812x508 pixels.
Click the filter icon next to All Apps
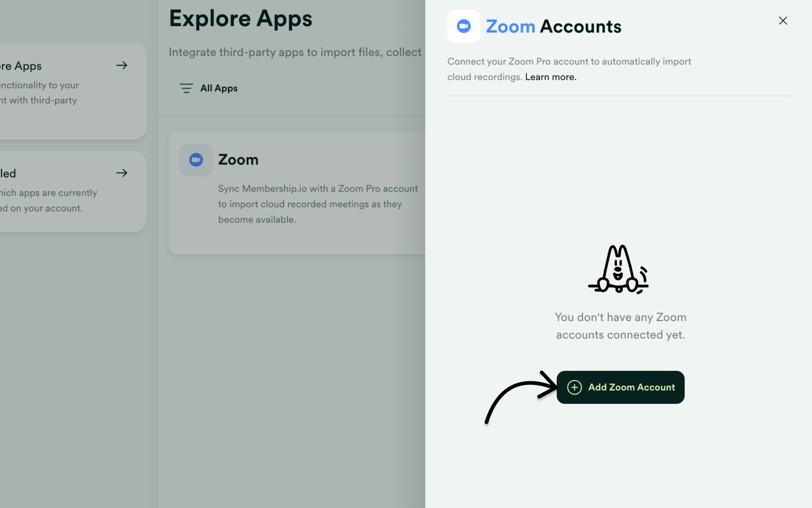[x=187, y=88]
